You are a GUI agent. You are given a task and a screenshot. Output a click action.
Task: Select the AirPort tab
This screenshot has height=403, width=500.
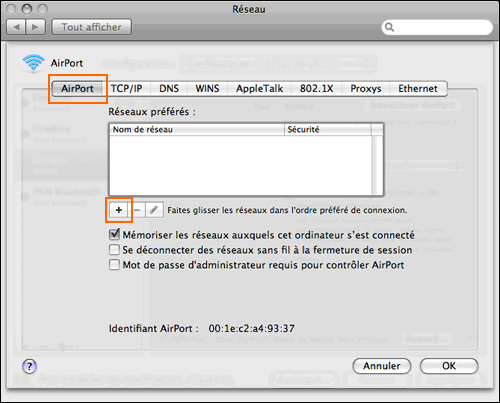point(77,89)
